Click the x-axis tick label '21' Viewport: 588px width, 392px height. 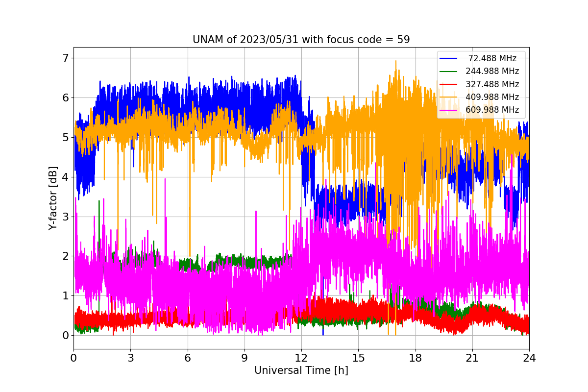(x=472, y=358)
